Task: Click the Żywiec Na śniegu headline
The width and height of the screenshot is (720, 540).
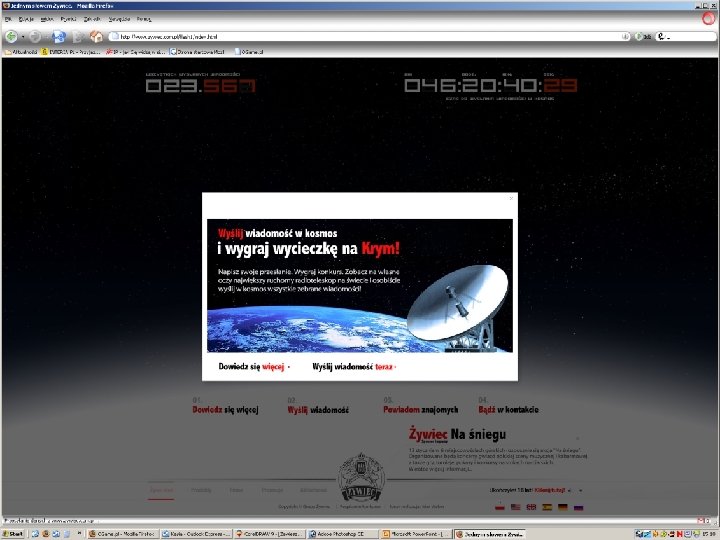Action: (x=457, y=434)
